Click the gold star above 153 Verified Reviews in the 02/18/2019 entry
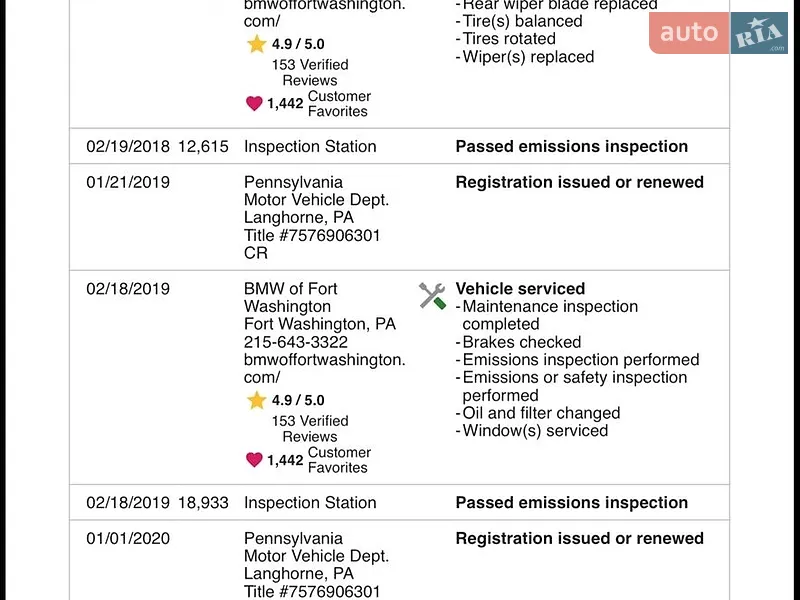Viewport: 800px width, 600px height. click(257, 401)
